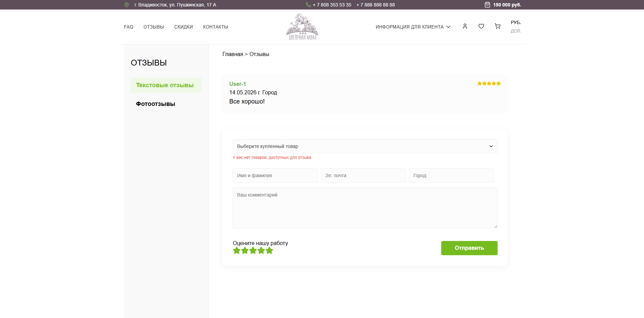Viewport: 644px width, 318px height.
Task: Switch currency to РУБ.
Action: [516, 22]
